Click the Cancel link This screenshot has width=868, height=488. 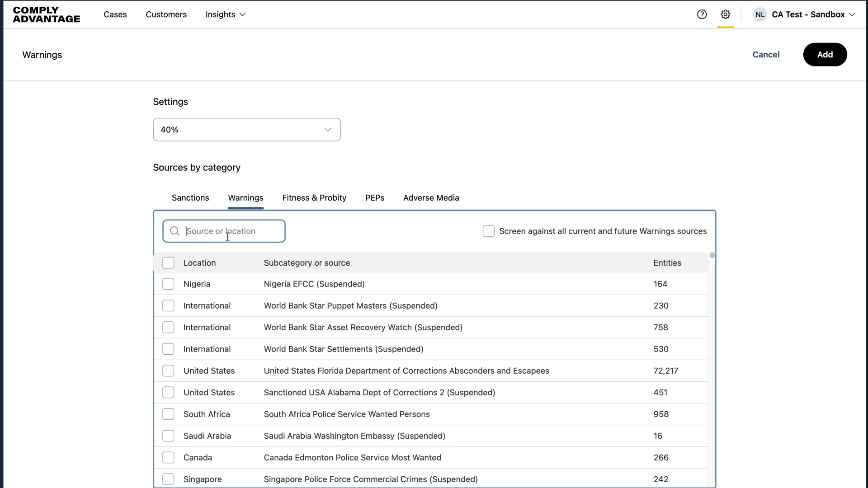[x=766, y=55]
